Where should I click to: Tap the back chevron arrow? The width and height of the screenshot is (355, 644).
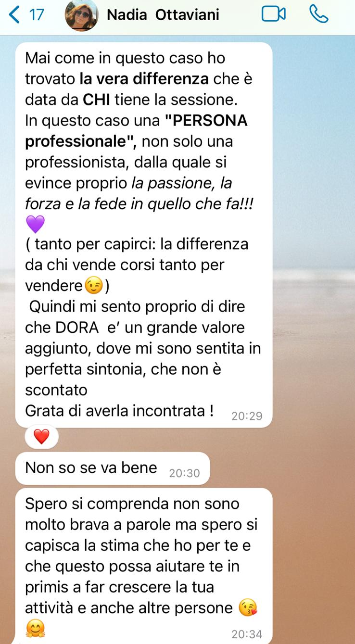point(14,14)
